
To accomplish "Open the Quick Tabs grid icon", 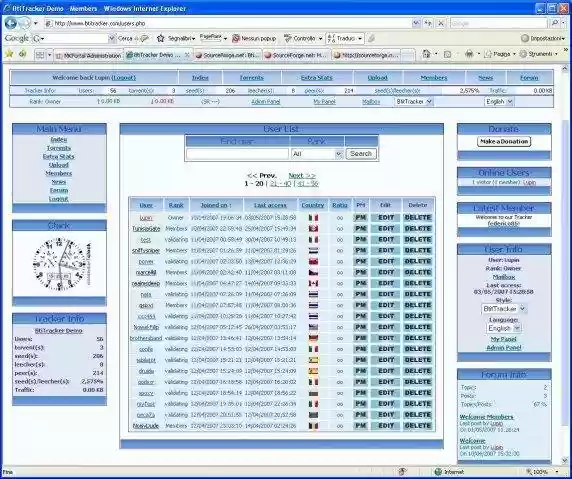I will pos(39,55).
